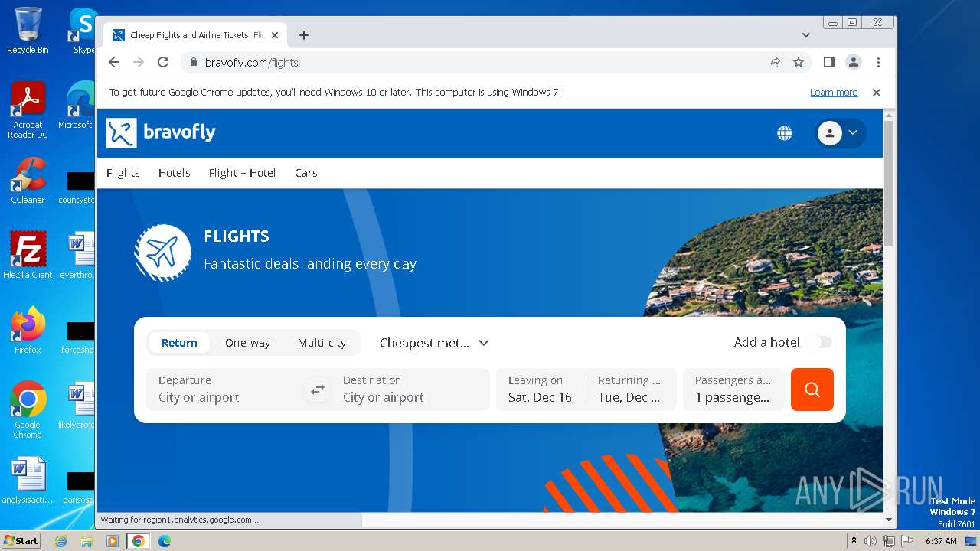Close the Cheap Flights tab
Screen dimensions: 980x551
275,35
